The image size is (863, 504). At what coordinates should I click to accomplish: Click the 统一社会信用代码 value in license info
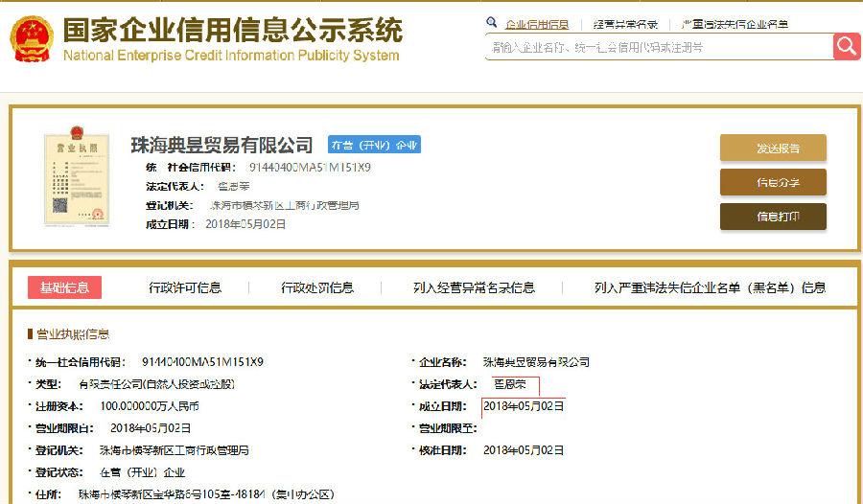202,362
